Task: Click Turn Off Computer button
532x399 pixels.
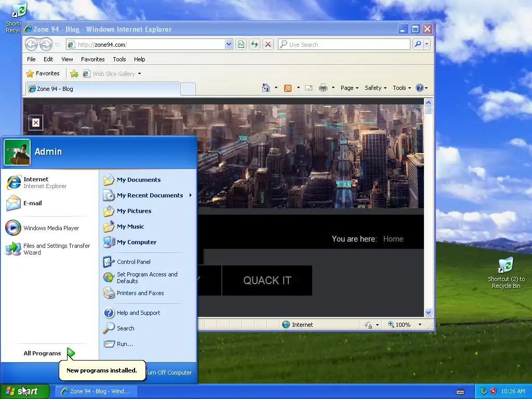Action: click(169, 373)
